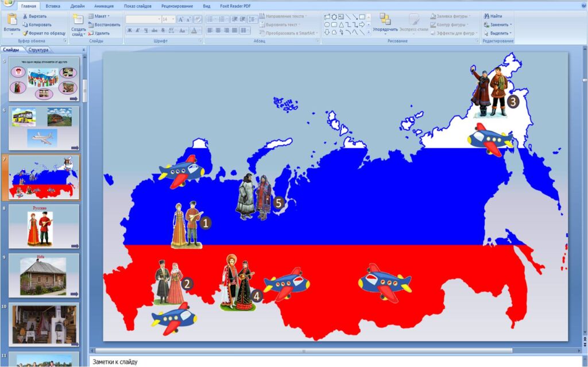Click the Restore (Восстановить) button

coord(105,25)
